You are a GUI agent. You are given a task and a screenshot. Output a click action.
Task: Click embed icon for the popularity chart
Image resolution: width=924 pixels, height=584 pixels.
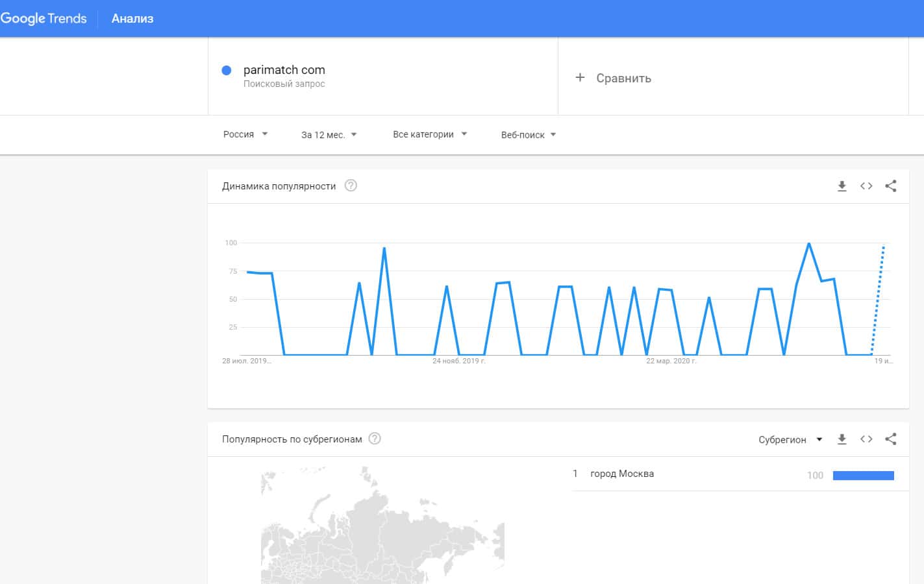pos(866,186)
